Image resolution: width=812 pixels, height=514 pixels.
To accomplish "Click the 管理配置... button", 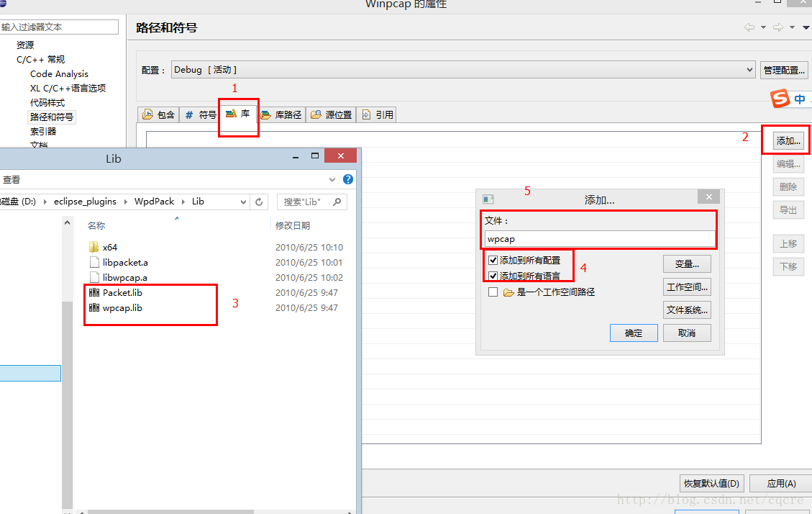I will coord(784,70).
